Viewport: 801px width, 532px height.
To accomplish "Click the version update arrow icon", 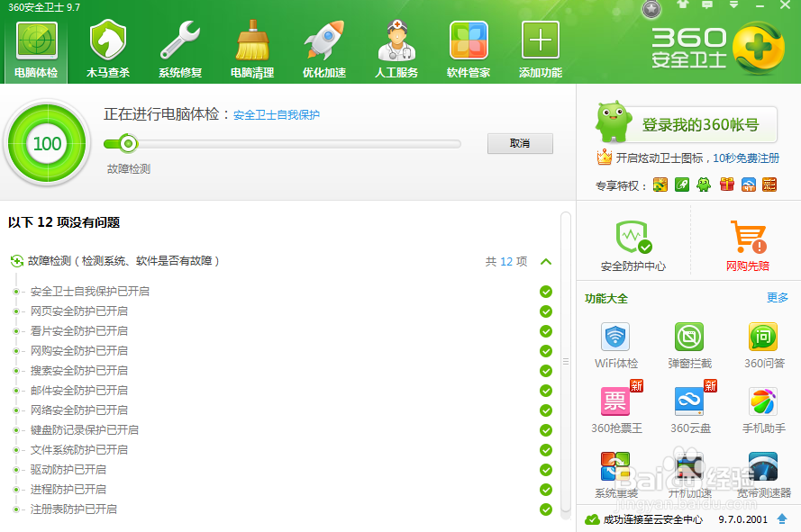I will click(x=781, y=518).
